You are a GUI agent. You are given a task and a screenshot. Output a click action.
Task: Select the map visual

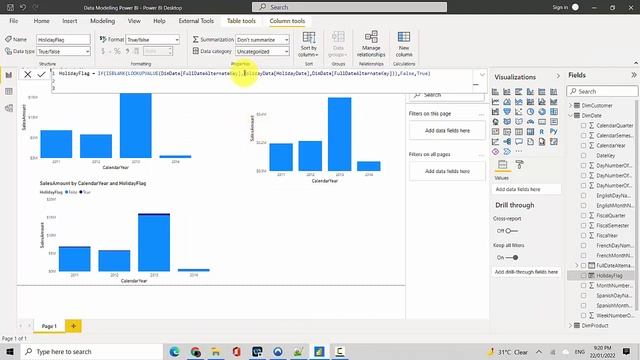495,122
